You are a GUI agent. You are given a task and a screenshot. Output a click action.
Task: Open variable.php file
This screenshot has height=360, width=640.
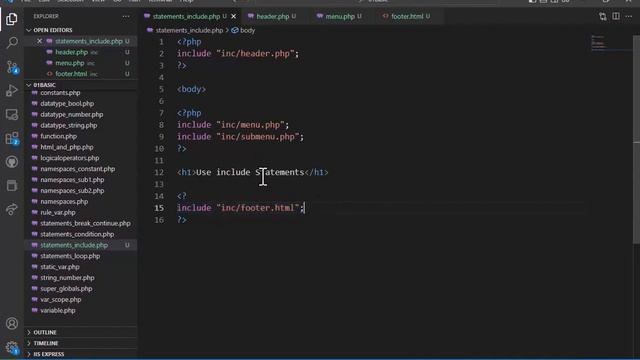(58, 311)
